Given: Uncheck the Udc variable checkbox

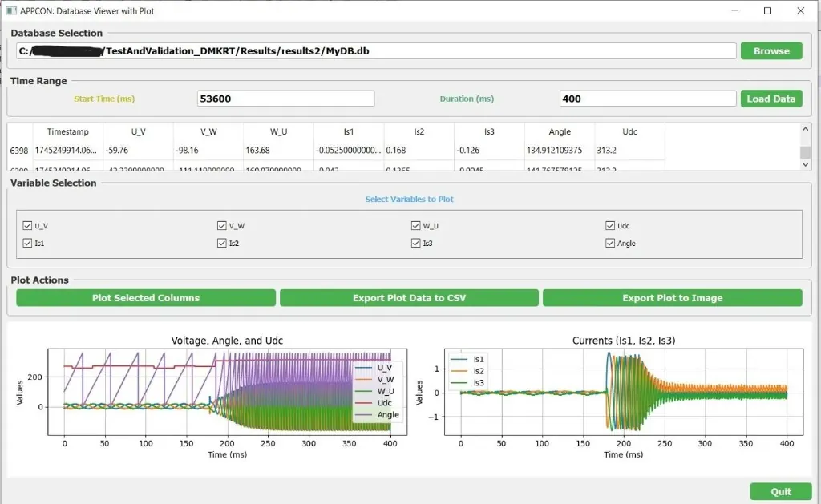Looking at the screenshot, I should click(x=610, y=226).
